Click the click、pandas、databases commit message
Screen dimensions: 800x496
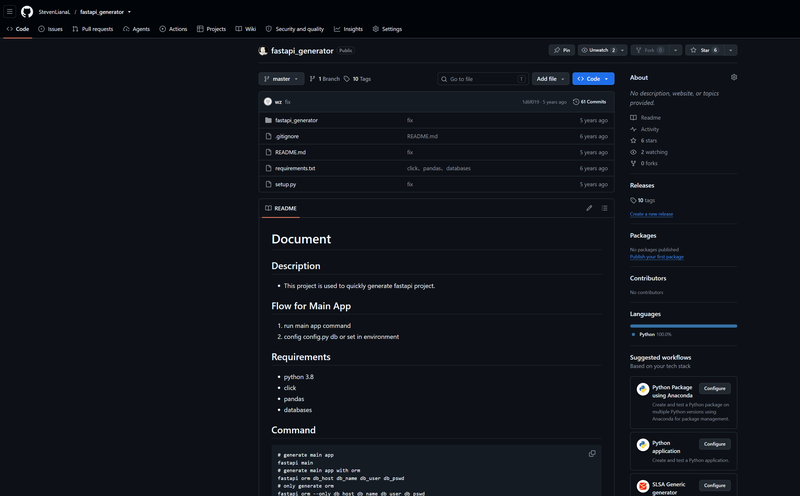[x=439, y=168]
